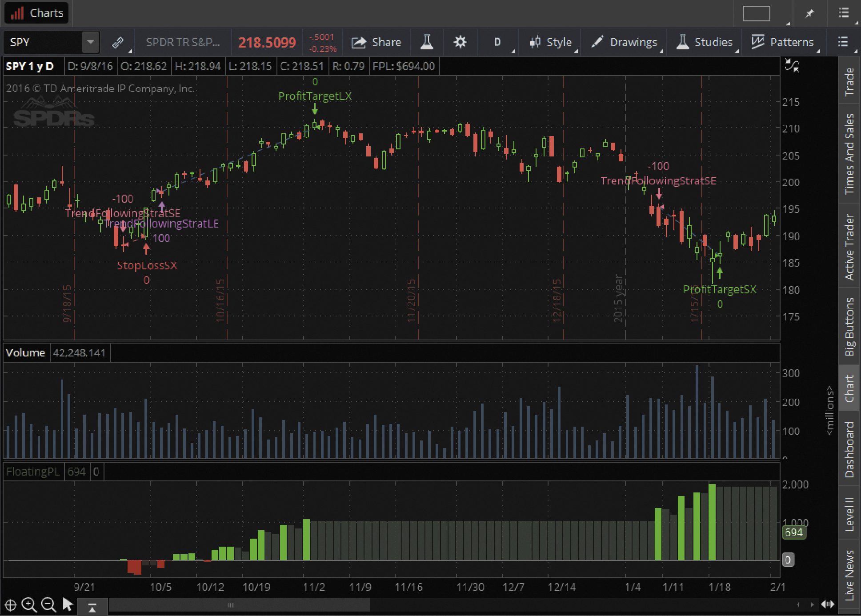This screenshot has height=616, width=861.
Task: Click the Share button label
Action: pos(386,42)
